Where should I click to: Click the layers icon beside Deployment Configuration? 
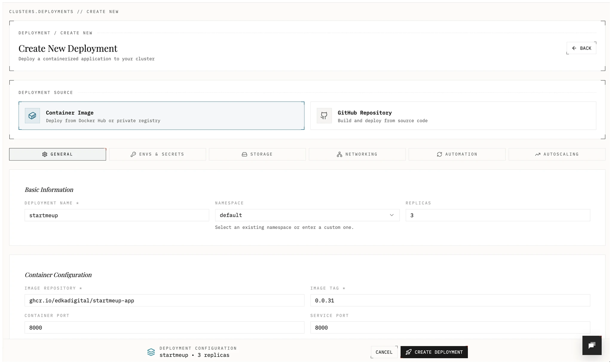click(151, 352)
